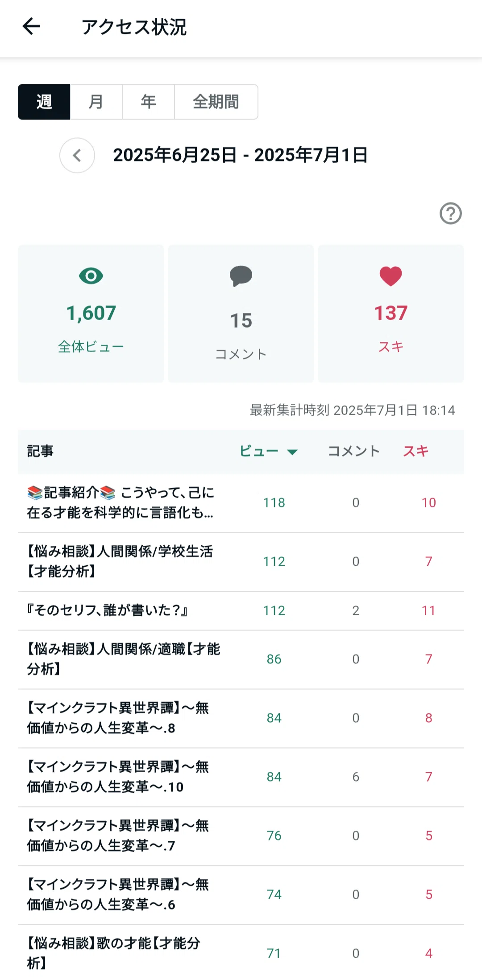Sort table by コメント column

point(353,451)
